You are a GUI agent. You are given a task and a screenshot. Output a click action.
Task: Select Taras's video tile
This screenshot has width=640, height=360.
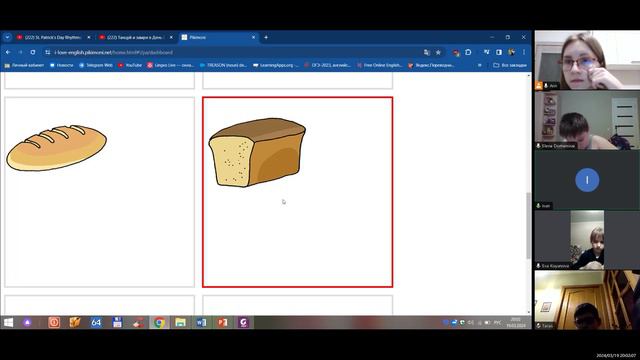[x=587, y=300]
